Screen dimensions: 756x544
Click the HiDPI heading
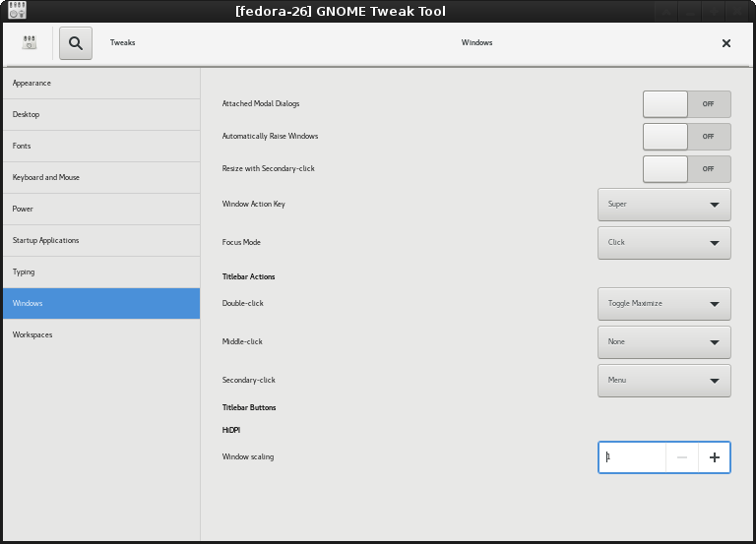click(x=231, y=430)
